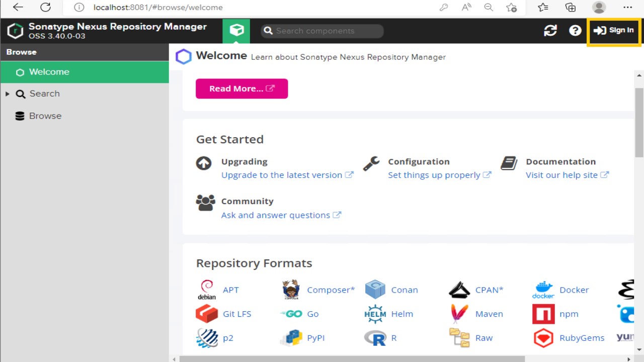The height and width of the screenshot is (362, 644).
Task: Click the zoom magnifier icon in address bar
Action: pyautogui.click(x=489, y=7)
